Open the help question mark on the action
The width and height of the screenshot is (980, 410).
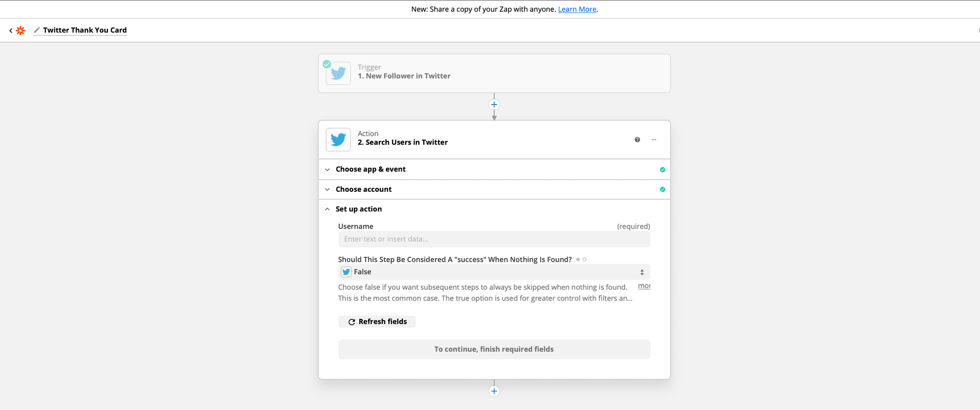coord(637,140)
